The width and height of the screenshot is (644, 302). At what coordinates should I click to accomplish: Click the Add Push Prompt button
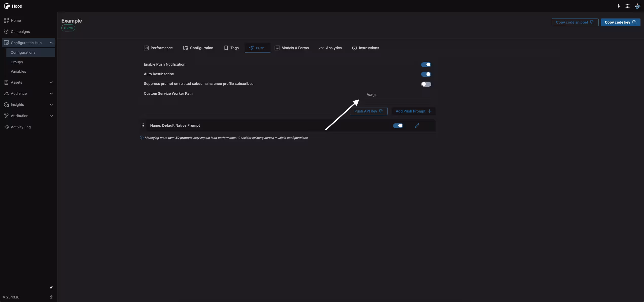(x=413, y=111)
